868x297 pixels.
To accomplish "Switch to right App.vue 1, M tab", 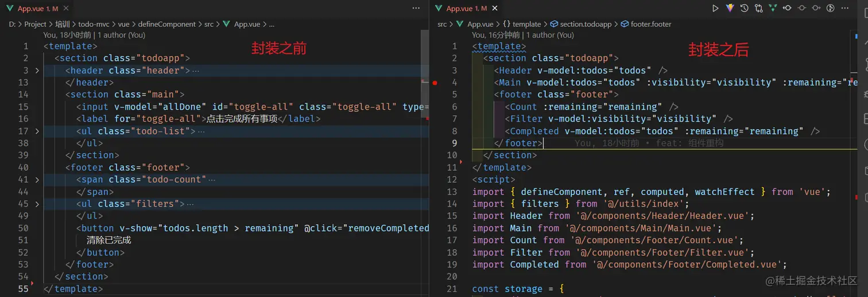I will coord(467,9).
